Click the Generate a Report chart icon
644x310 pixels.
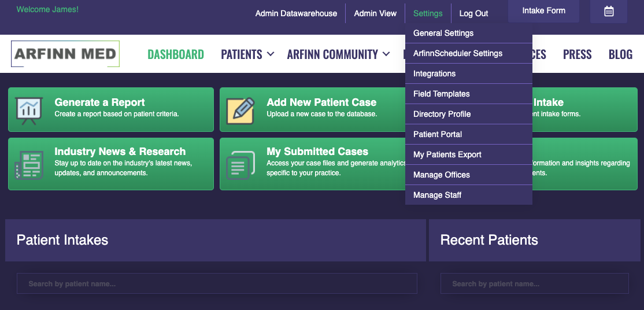tap(29, 110)
